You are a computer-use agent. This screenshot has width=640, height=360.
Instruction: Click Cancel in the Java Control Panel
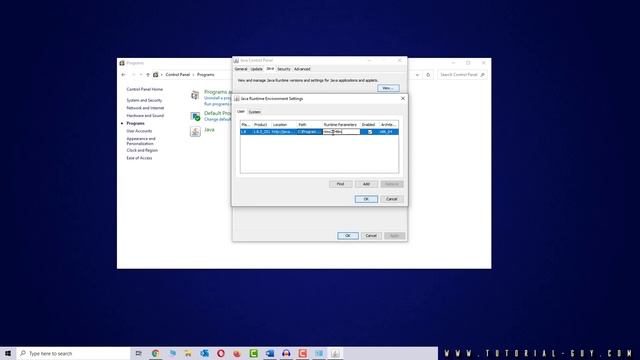(371, 236)
